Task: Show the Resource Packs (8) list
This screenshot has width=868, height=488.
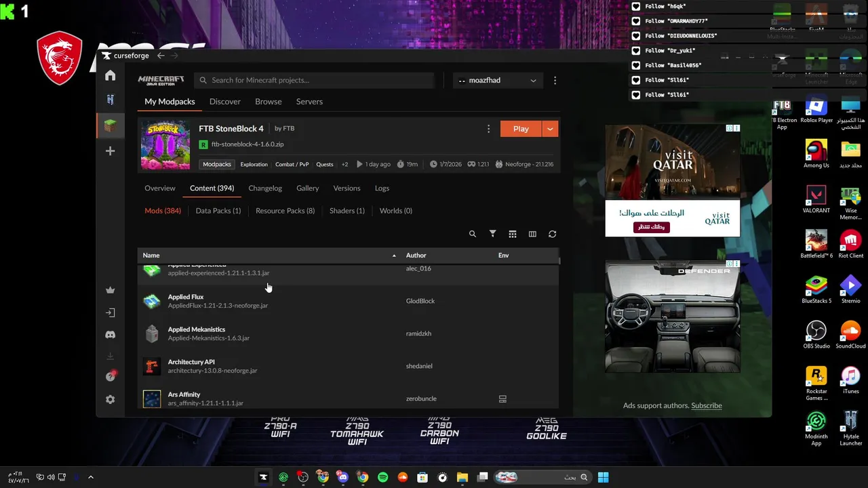Action: tap(285, 211)
